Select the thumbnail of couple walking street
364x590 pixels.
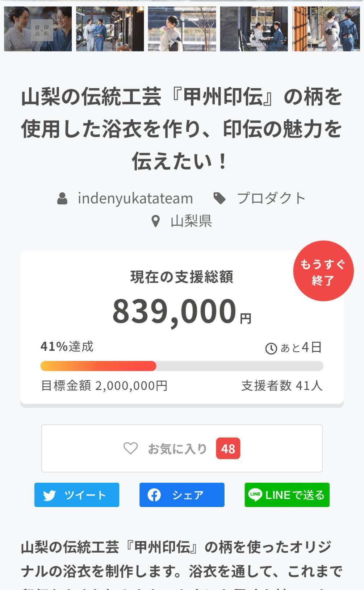click(x=110, y=29)
